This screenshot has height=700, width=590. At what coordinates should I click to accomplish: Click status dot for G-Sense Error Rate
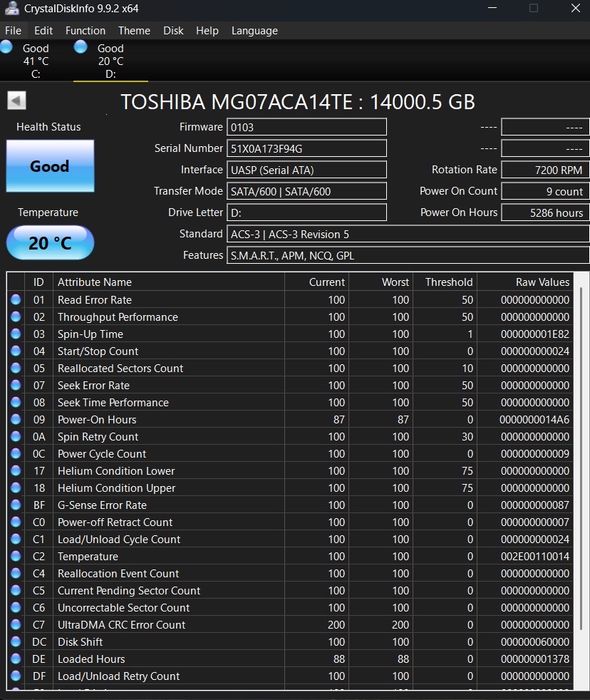pos(16,505)
